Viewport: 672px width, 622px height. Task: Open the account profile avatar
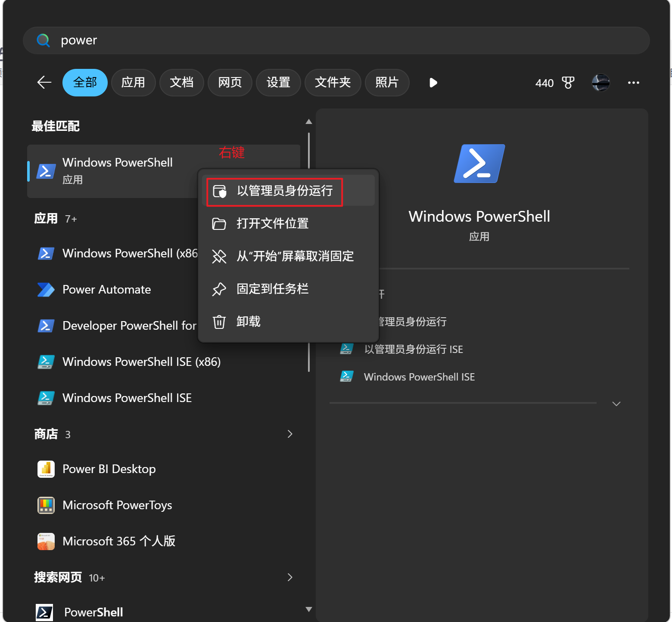(600, 83)
